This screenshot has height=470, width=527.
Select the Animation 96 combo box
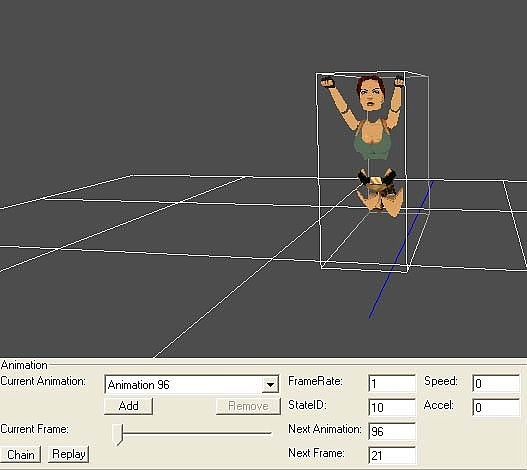point(192,385)
